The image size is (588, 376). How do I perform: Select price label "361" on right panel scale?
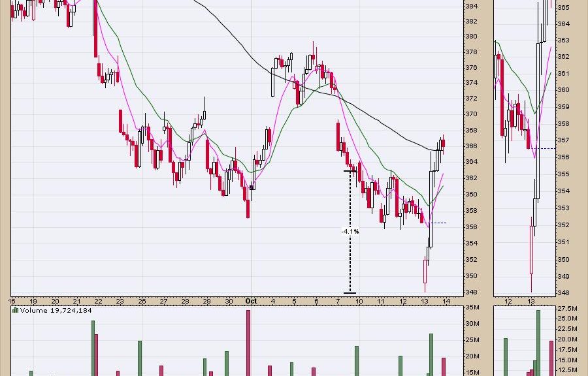click(564, 74)
